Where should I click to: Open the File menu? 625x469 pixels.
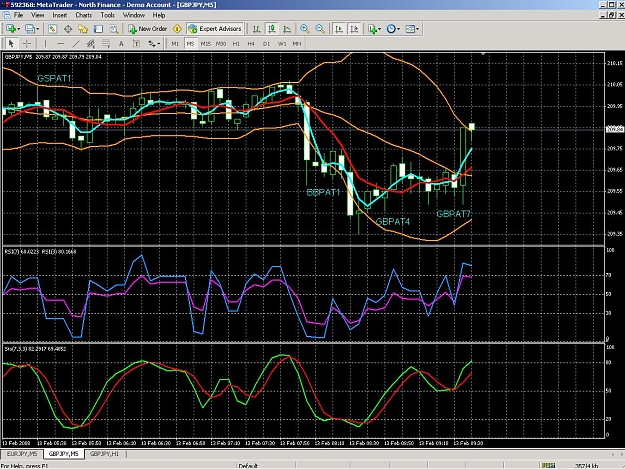(x=18, y=15)
